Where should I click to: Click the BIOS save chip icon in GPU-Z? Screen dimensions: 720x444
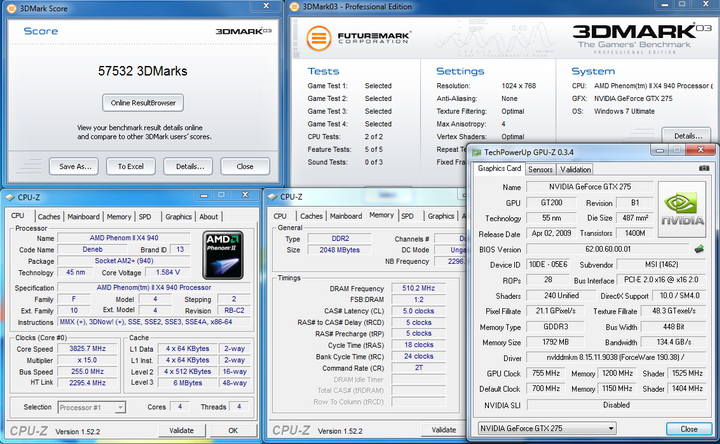[699, 249]
